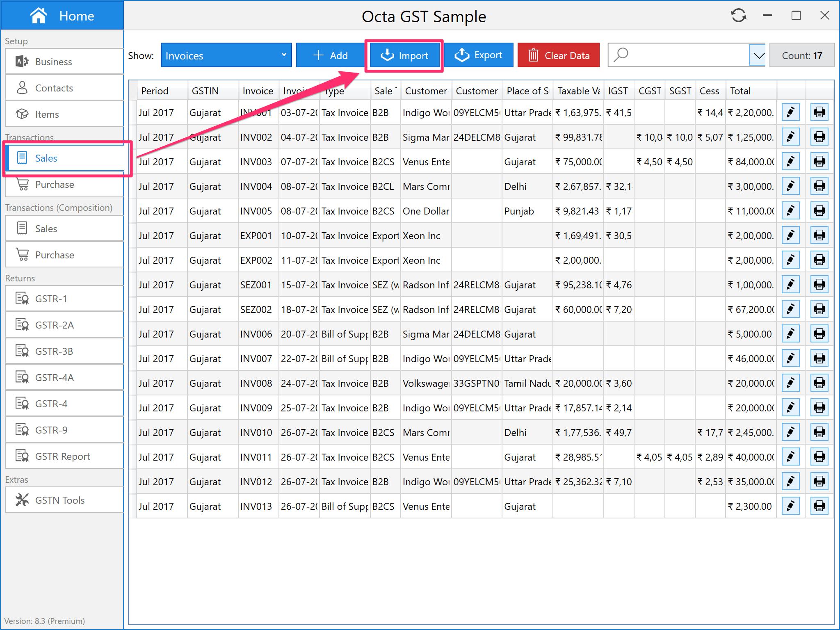Click the red Clear Data button
The width and height of the screenshot is (840, 630).
pos(558,55)
